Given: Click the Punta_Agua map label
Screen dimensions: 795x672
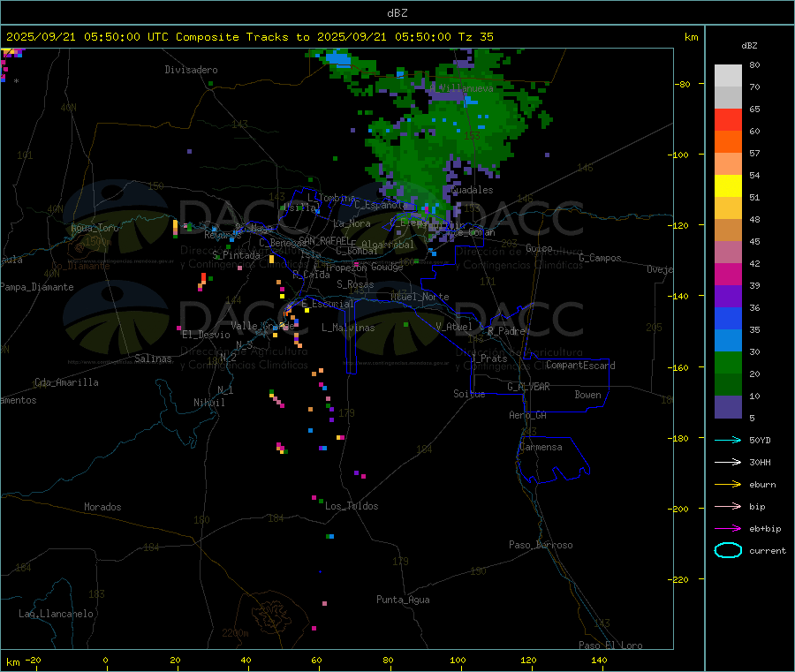Looking at the screenshot, I should click(x=403, y=600).
